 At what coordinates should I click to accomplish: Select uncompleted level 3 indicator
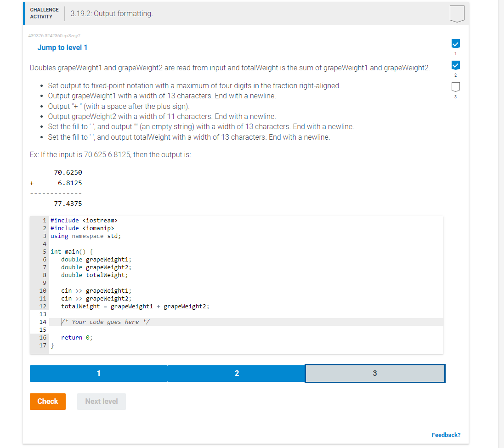click(455, 87)
